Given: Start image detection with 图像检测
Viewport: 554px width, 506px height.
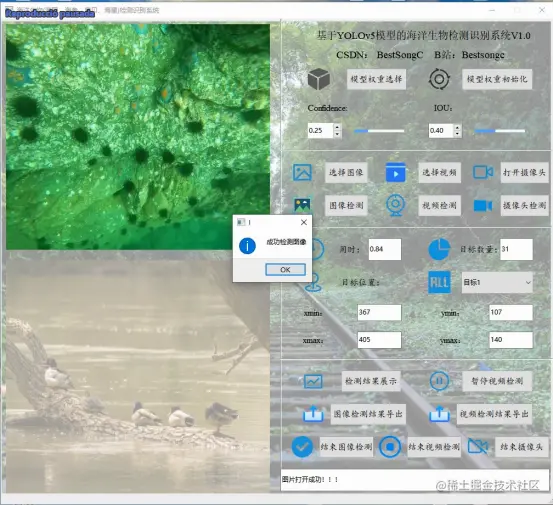Looking at the screenshot, I should pos(346,205).
